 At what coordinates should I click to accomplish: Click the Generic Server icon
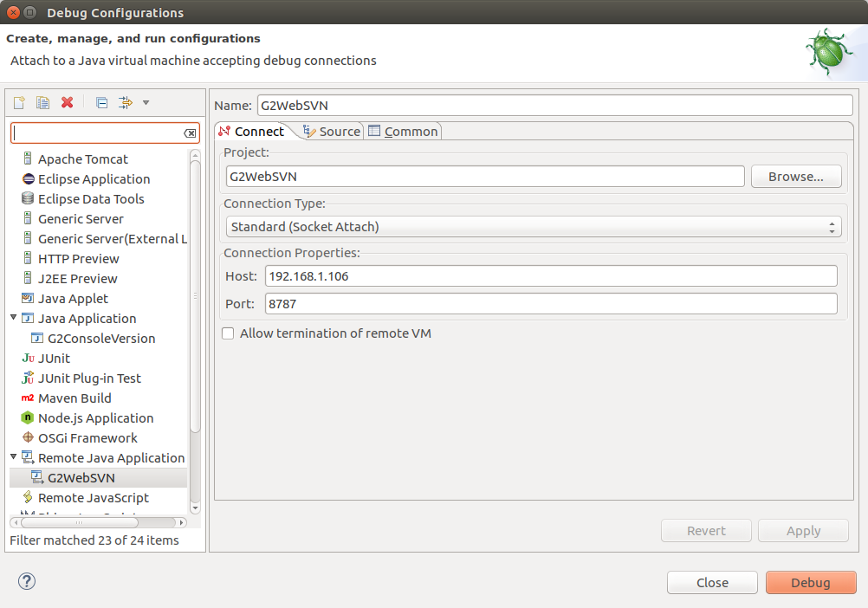pos(28,218)
